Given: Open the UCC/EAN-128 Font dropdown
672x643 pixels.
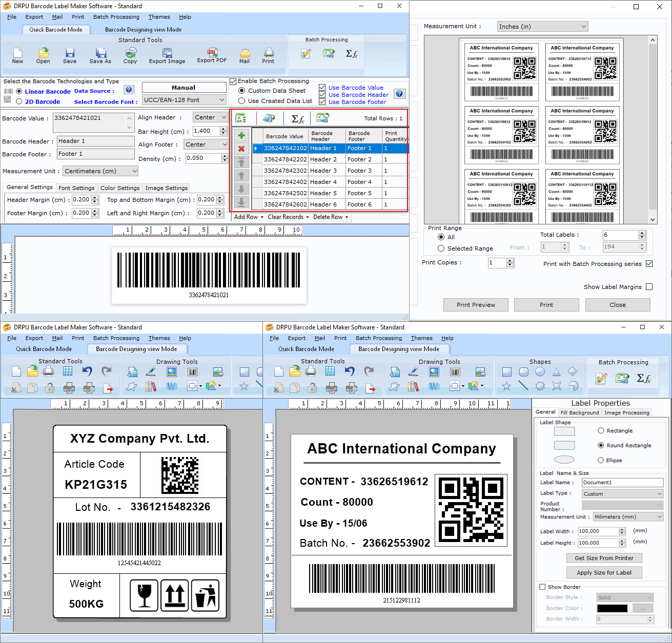Looking at the screenshot, I should pos(184,100).
